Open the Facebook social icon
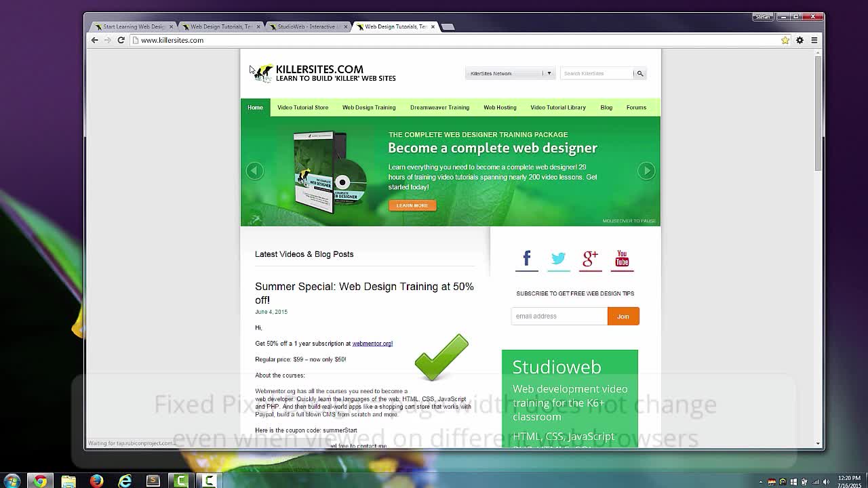Screen dimensions: 868x488 [526, 259]
